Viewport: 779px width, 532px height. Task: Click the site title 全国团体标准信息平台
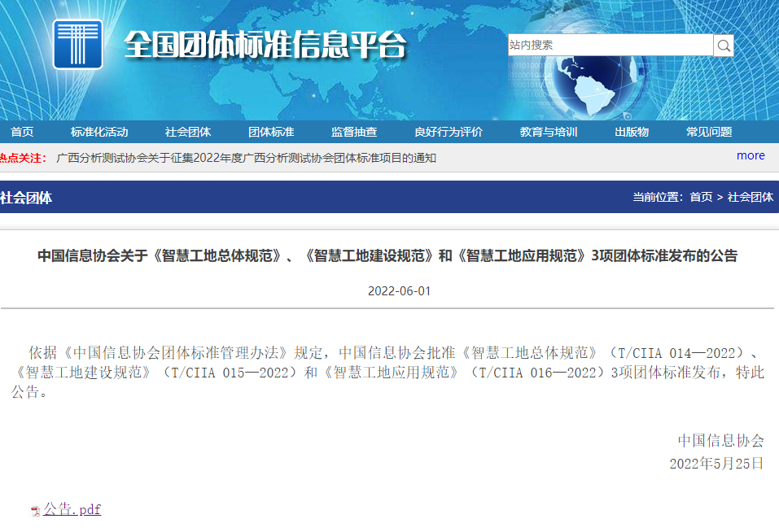click(x=265, y=45)
